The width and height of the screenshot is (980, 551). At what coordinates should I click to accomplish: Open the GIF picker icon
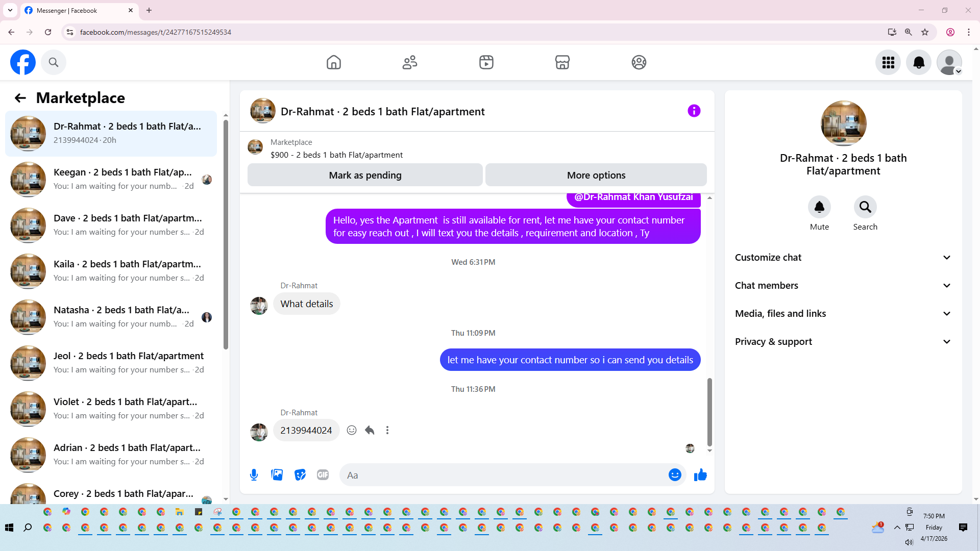click(x=323, y=475)
